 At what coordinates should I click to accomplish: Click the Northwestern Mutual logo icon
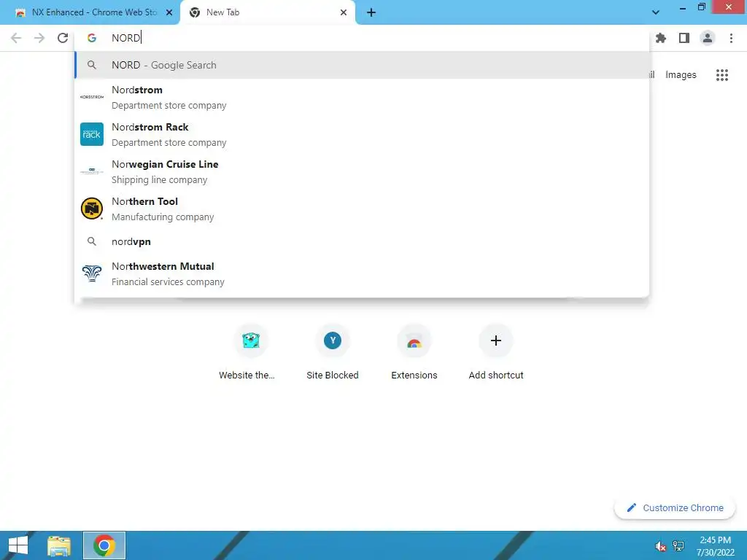tap(92, 273)
